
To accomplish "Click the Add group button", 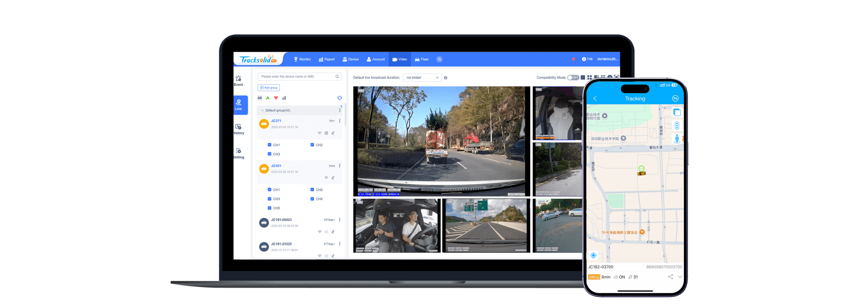I will pos(269,88).
